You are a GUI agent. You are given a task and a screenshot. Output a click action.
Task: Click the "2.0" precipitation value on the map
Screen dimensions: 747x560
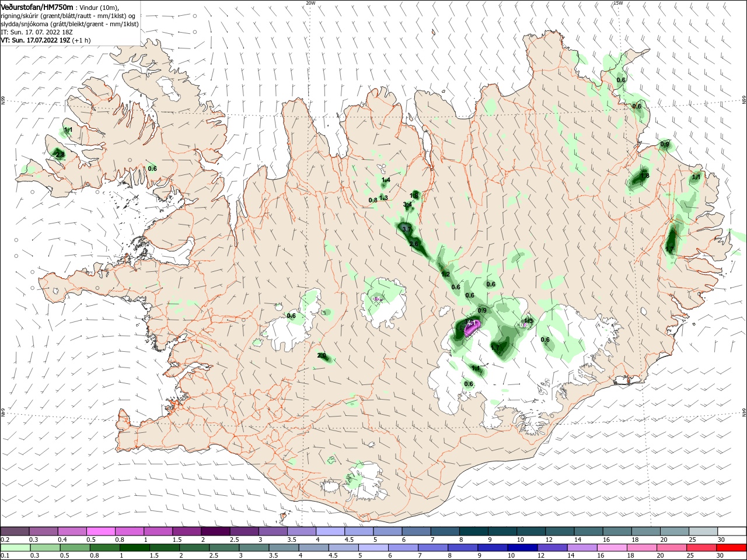pos(322,355)
